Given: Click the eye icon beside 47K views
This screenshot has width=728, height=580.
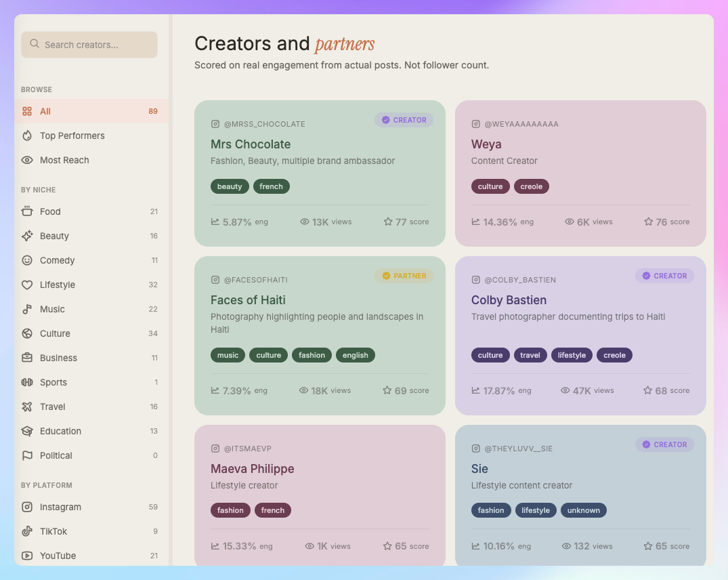Looking at the screenshot, I should [565, 390].
